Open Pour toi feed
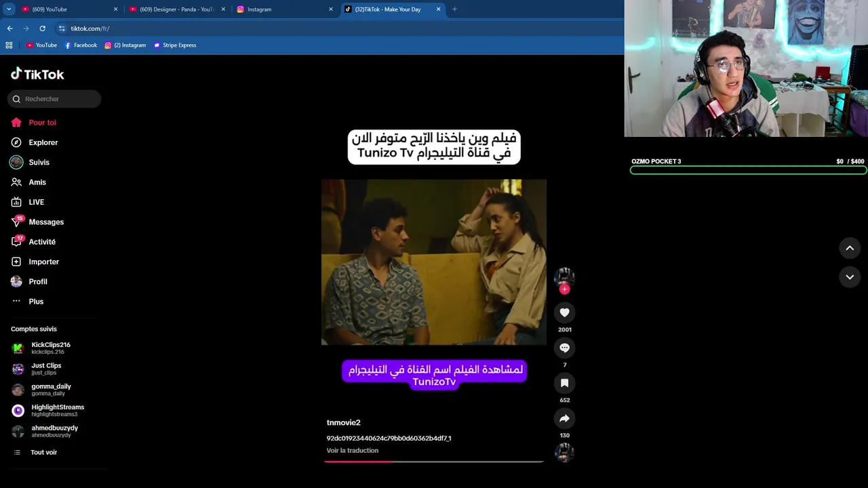The width and height of the screenshot is (868, 488). [33, 123]
